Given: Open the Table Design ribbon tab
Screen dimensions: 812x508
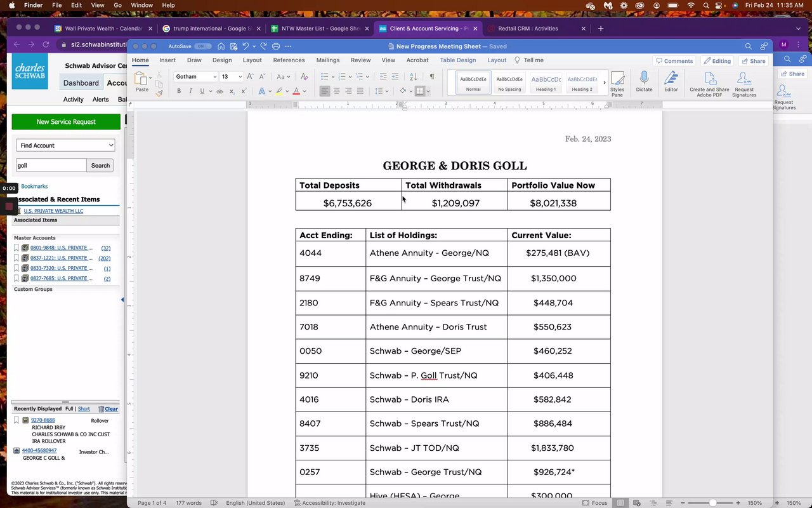Looking at the screenshot, I should pos(457,60).
